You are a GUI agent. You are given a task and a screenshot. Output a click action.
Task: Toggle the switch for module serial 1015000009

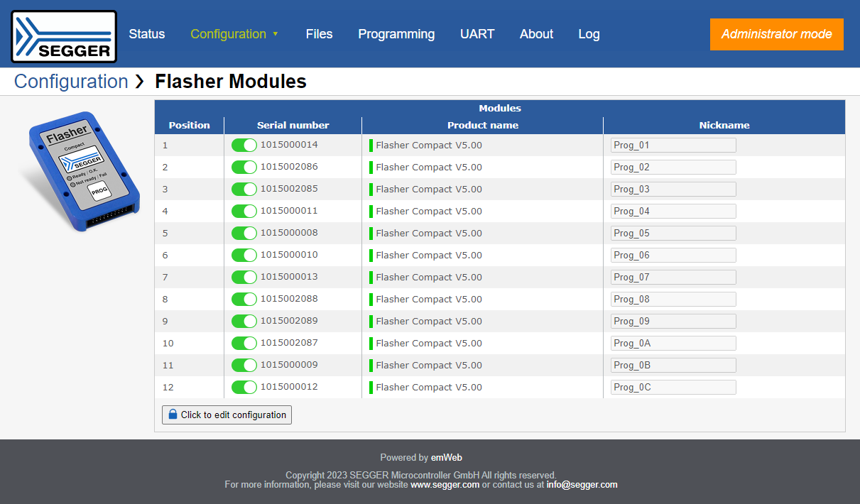(244, 366)
